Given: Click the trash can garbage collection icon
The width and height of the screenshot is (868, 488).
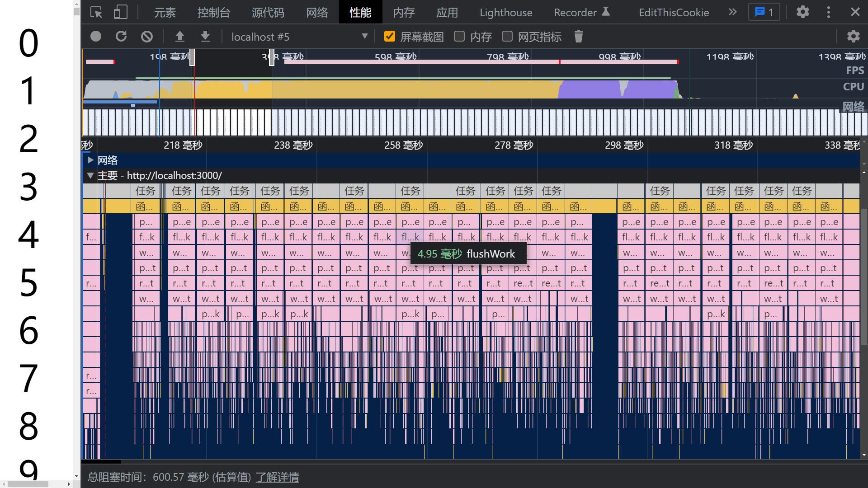Looking at the screenshot, I should click(x=579, y=37).
